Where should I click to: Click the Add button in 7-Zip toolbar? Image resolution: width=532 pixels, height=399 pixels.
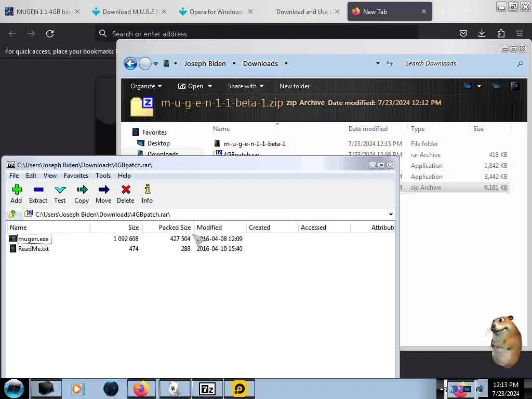16,194
